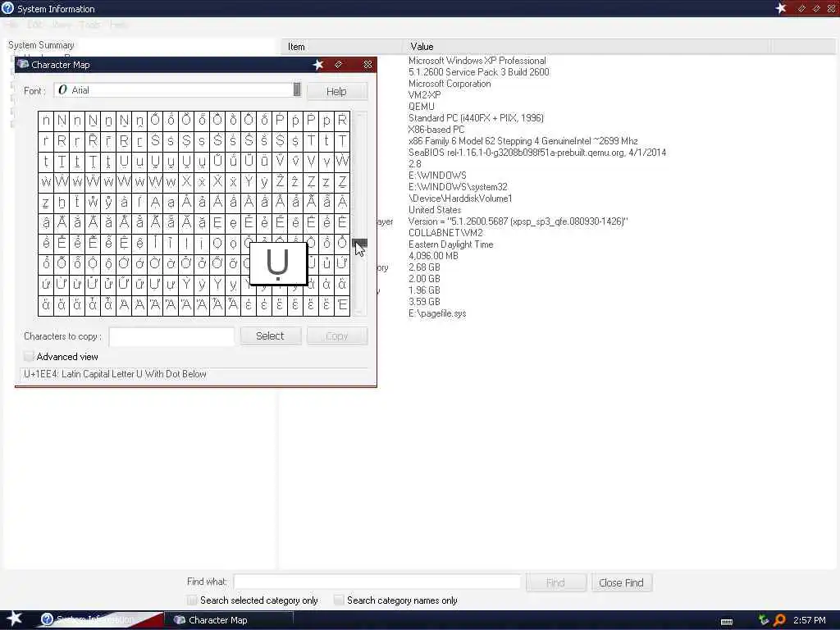
Task: Select the x86 Family 6 Model 62 processor value
Action: pos(523,141)
